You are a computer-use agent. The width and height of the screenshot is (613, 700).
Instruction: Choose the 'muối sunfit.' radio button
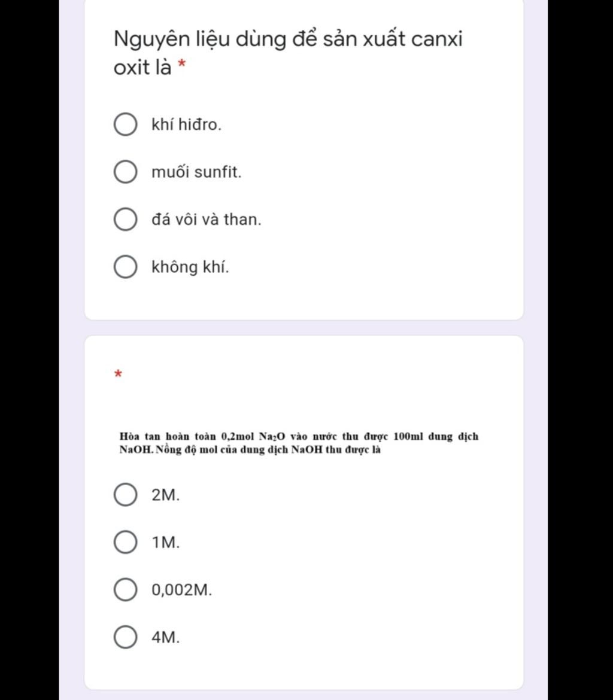(126, 172)
